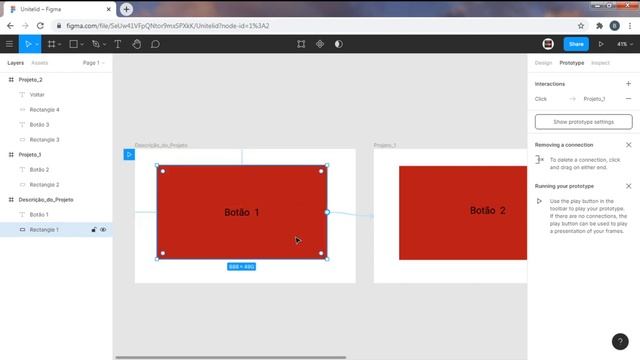The width and height of the screenshot is (640, 360).
Task: Click the horizontal canvas scrollbar
Action: pos(231,357)
